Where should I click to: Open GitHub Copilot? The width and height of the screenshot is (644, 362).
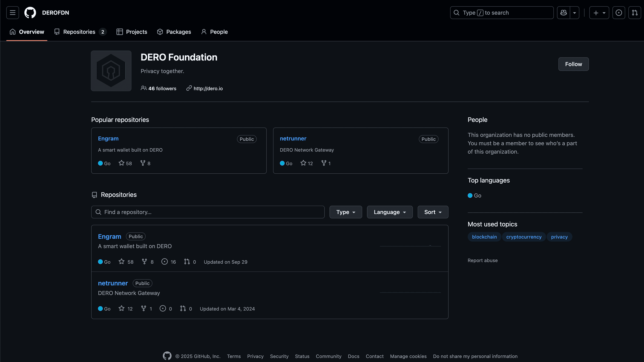point(563,12)
